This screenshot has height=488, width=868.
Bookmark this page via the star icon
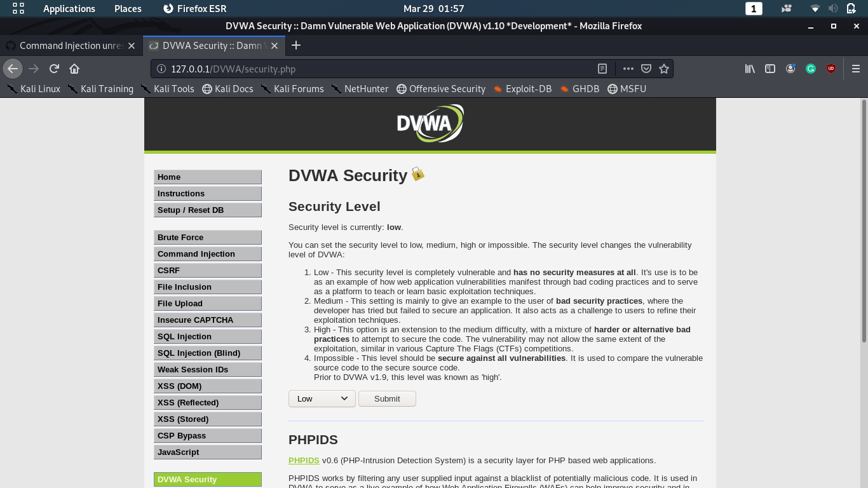pos(665,68)
